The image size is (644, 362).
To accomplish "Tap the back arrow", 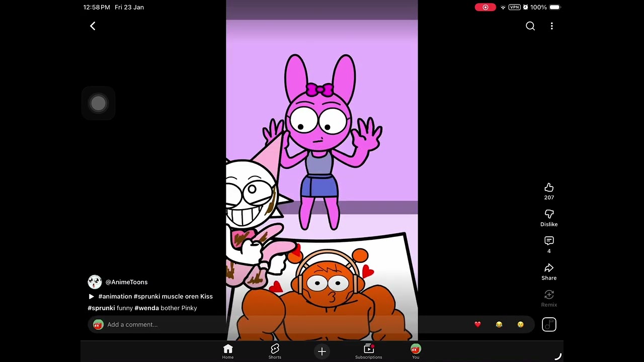I will click(93, 26).
